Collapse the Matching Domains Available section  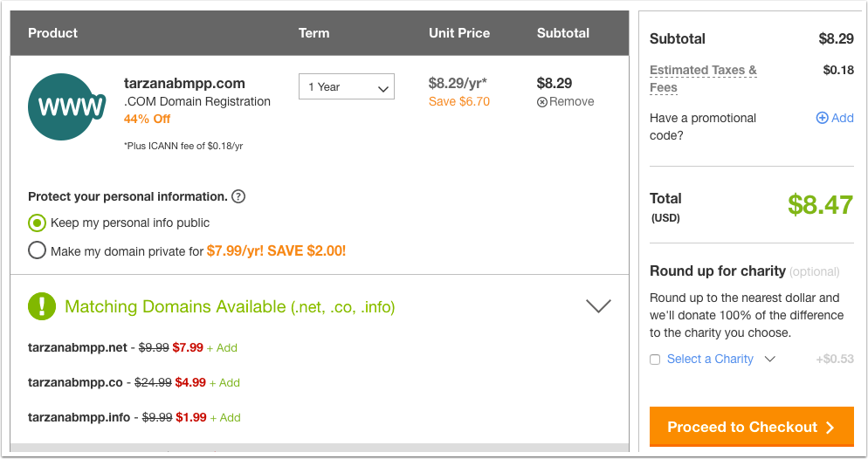tap(598, 306)
